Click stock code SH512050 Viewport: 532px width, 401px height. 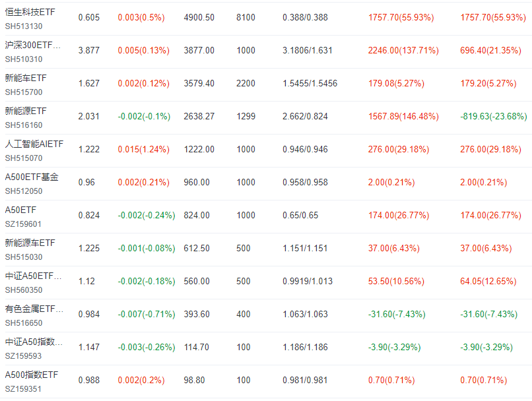pos(24,191)
